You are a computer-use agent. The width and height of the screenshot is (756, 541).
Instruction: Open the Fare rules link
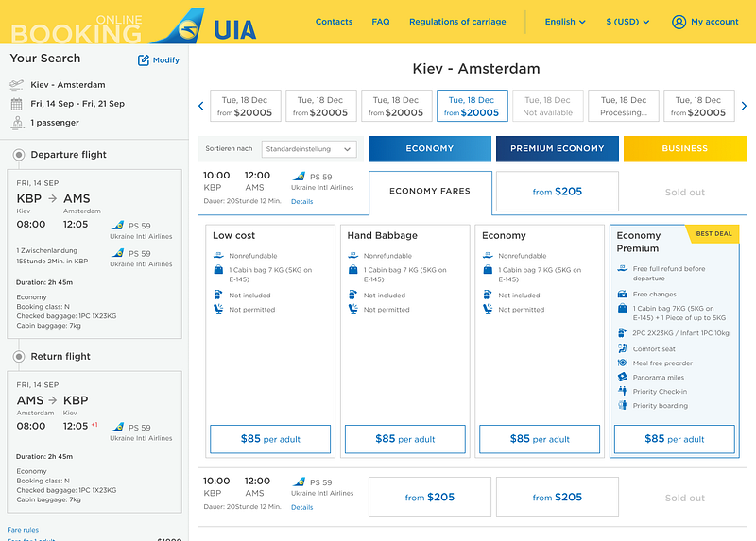click(x=23, y=530)
